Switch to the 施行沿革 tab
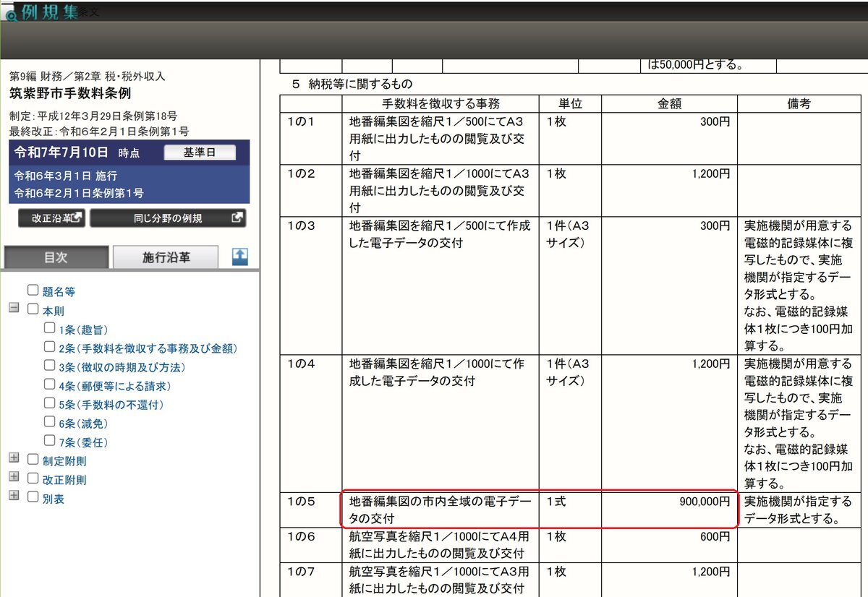Screen dimensions: 868x597 point(166,257)
